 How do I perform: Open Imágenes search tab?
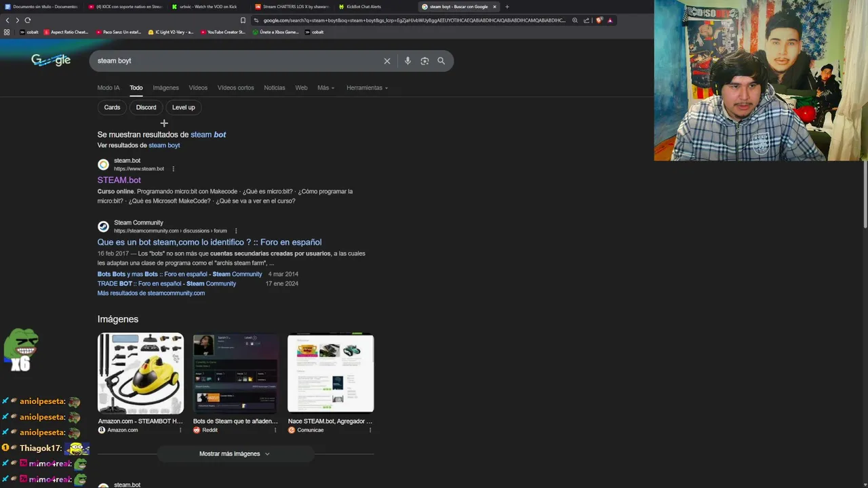(165, 87)
